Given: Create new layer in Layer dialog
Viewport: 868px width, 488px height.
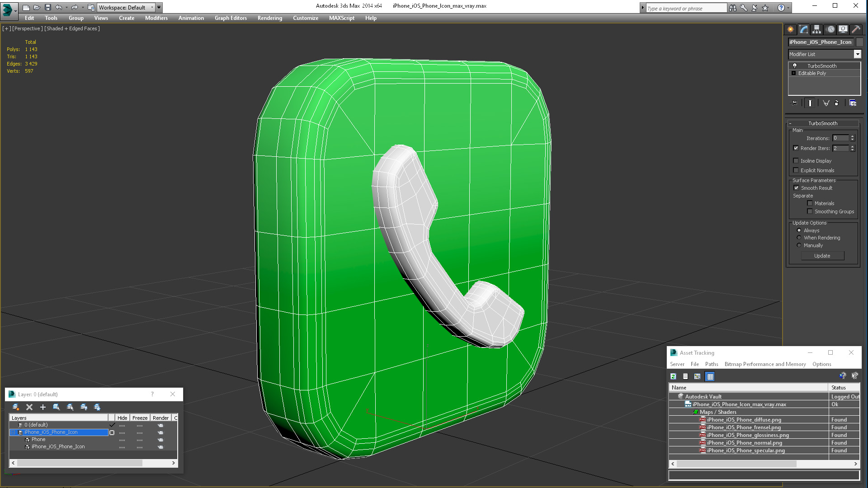Looking at the screenshot, I should pyautogui.click(x=15, y=407).
